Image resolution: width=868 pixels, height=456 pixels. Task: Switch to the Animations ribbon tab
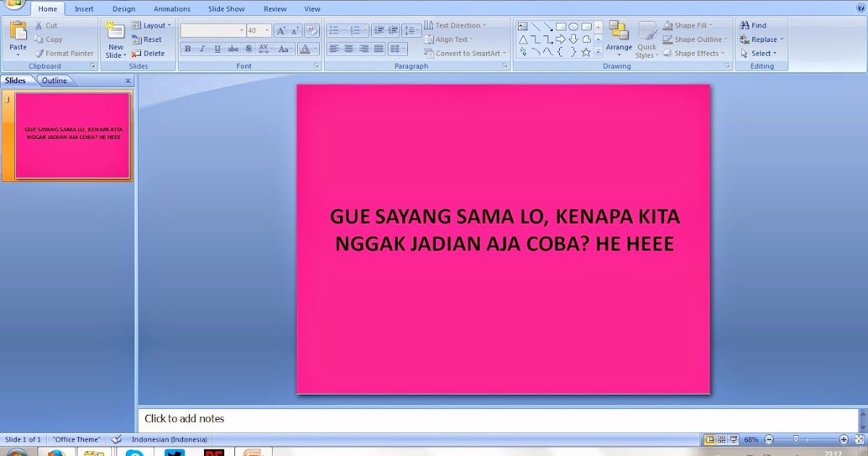pyautogui.click(x=171, y=9)
